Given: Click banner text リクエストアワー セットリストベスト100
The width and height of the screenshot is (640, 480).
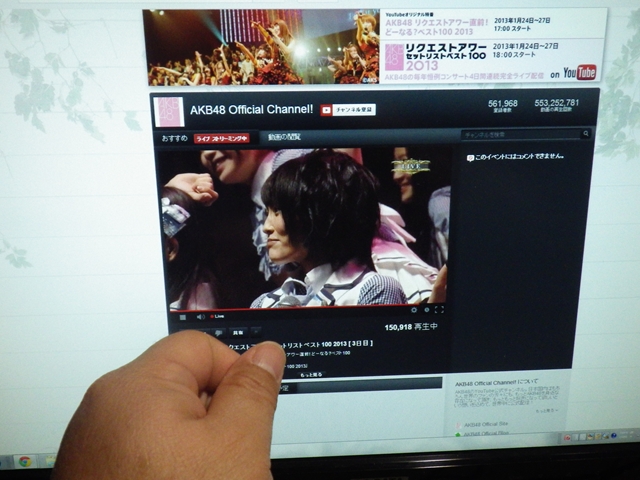Looking at the screenshot, I should point(446,52).
